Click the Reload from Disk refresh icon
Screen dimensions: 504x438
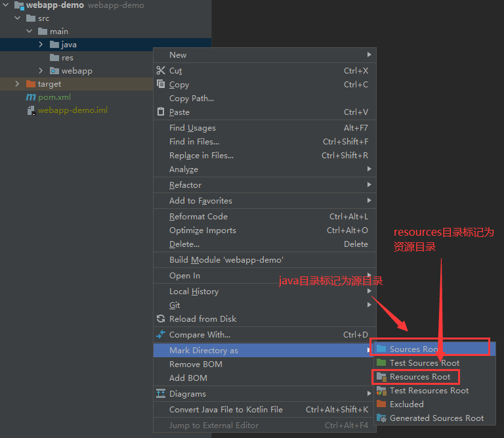[x=161, y=318]
